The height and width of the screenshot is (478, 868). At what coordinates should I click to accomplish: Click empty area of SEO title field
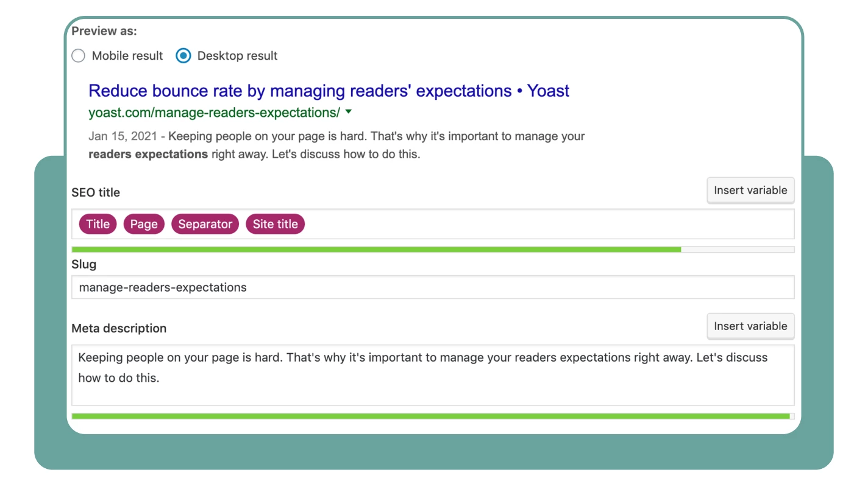(x=549, y=224)
